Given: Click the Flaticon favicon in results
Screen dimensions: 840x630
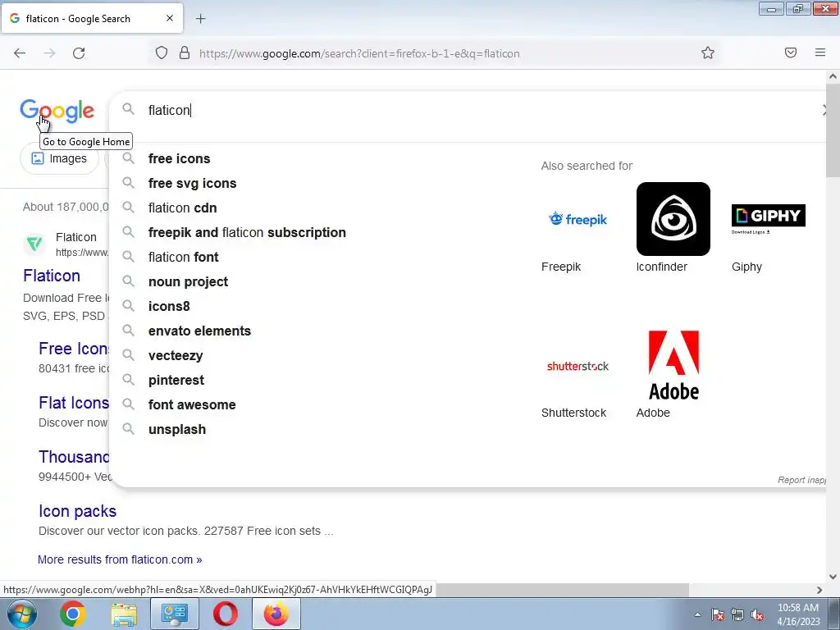Looking at the screenshot, I should pos(34,244).
